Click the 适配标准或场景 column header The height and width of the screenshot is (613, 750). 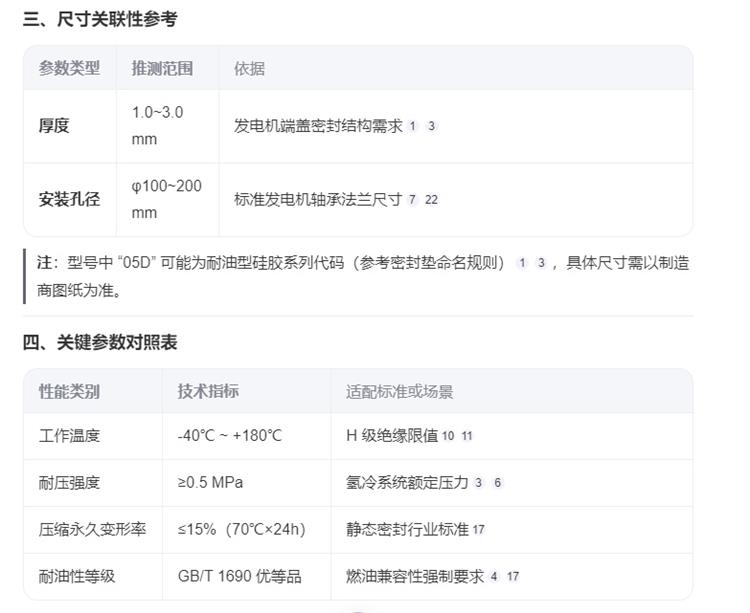399,392
